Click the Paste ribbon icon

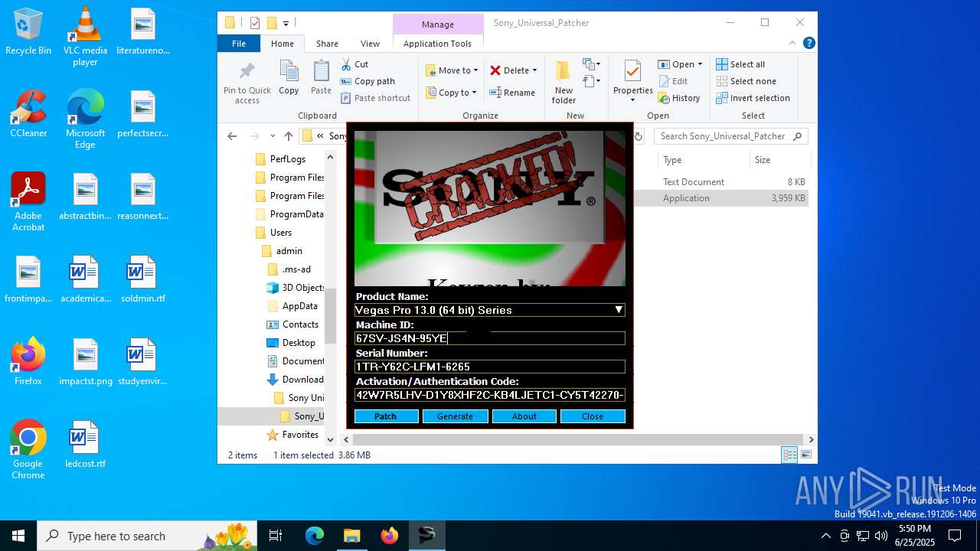pyautogui.click(x=321, y=77)
